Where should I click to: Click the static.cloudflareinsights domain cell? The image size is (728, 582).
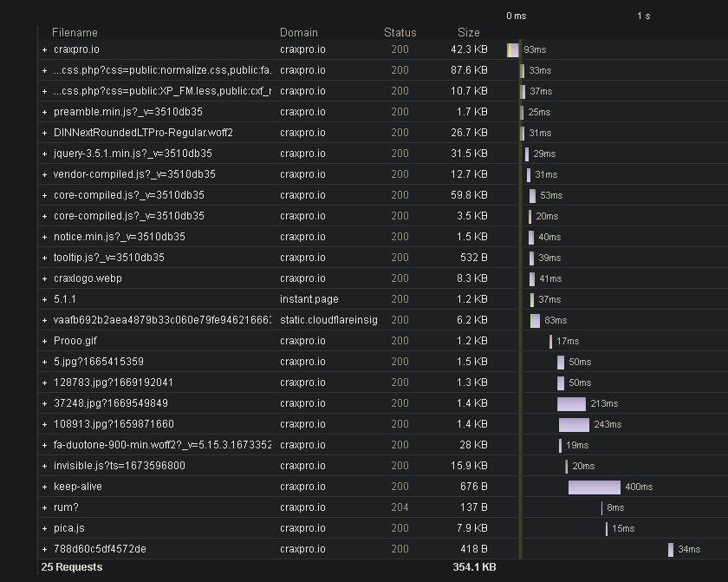click(328, 320)
